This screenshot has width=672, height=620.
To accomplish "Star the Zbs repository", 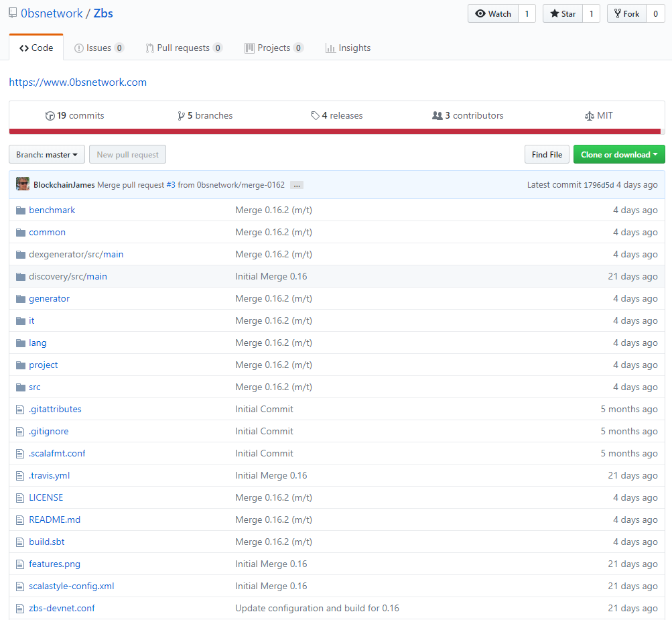I will coord(563,13).
